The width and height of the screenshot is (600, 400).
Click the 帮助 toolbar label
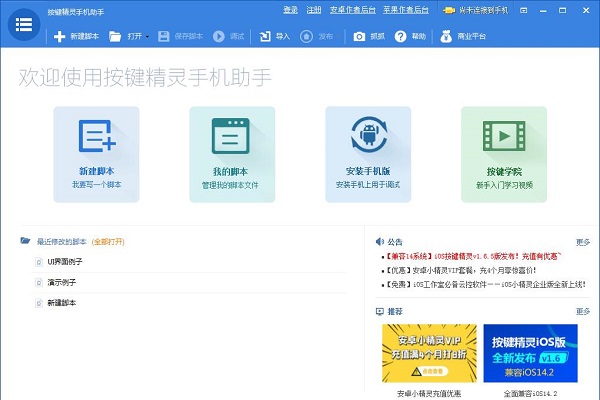pyautogui.click(x=419, y=36)
